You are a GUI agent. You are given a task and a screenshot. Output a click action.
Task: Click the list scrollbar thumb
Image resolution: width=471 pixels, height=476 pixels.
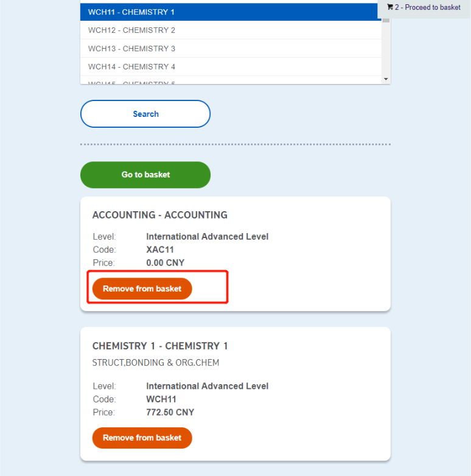(386, 20)
